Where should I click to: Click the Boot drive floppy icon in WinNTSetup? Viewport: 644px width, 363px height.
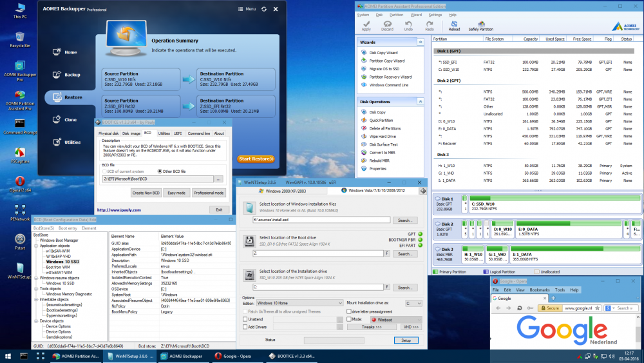point(249,241)
